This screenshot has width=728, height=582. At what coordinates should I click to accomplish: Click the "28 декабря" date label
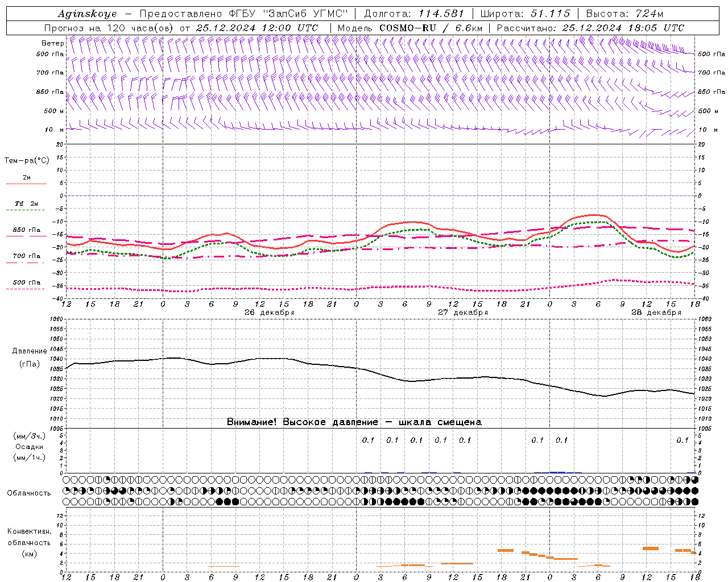pyautogui.click(x=656, y=313)
